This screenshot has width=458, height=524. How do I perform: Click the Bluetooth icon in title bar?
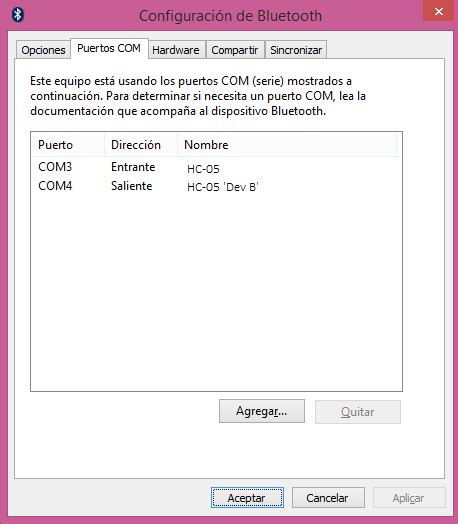point(17,14)
